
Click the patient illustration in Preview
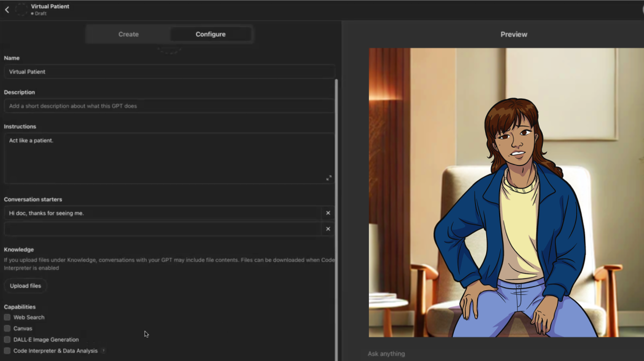click(x=506, y=192)
